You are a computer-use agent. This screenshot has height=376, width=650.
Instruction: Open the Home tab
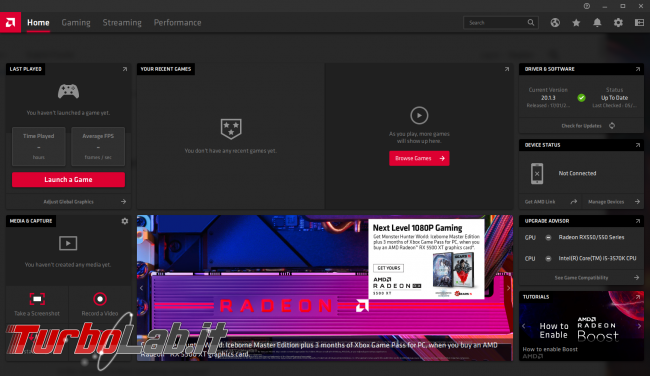38,23
